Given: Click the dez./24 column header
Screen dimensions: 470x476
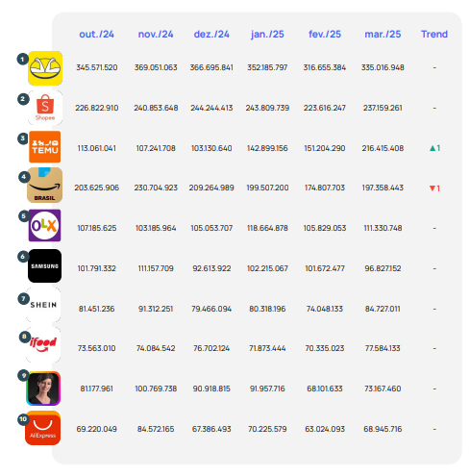Looking at the screenshot, I should pos(211,34).
